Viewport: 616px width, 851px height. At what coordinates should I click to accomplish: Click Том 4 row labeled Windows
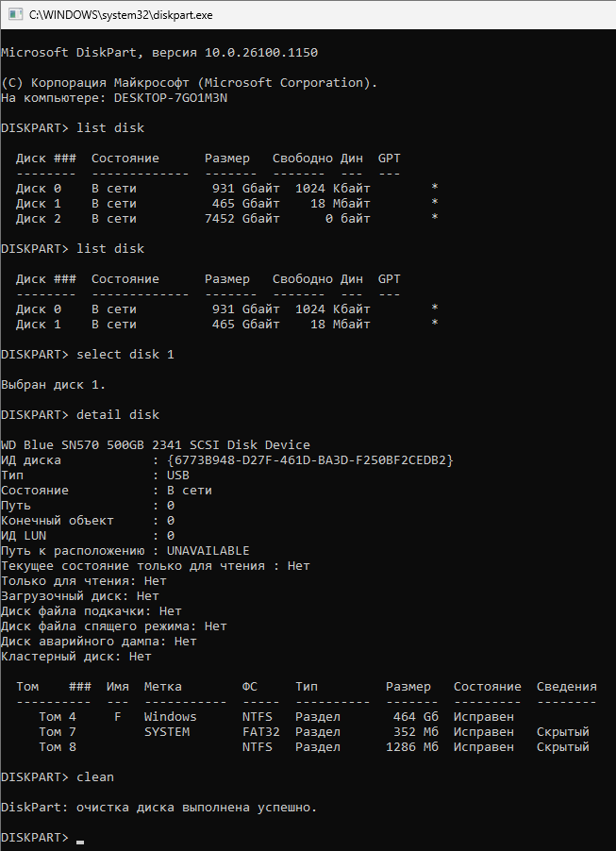tap(276, 717)
